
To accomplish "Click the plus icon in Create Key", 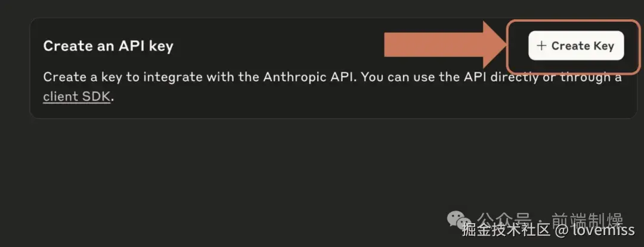I will pyautogui.click(x=541, y=46).
